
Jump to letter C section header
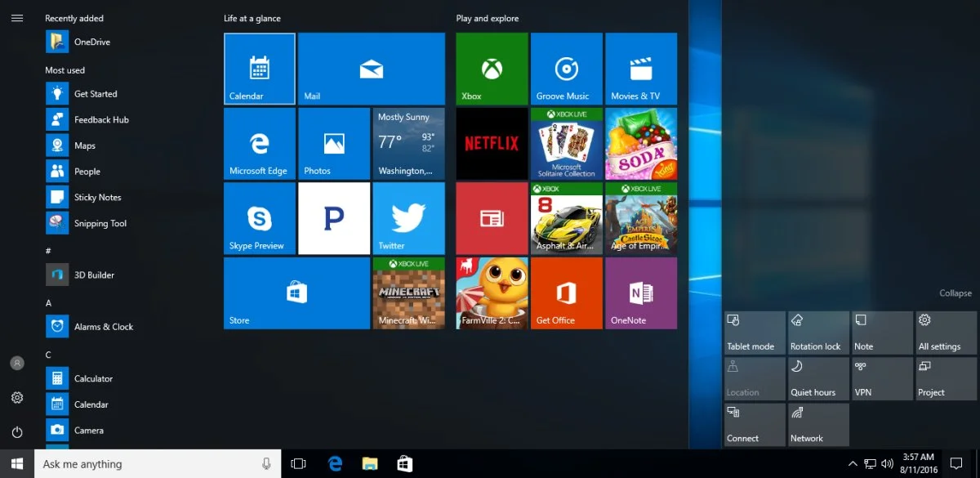[x=48, y=355]
